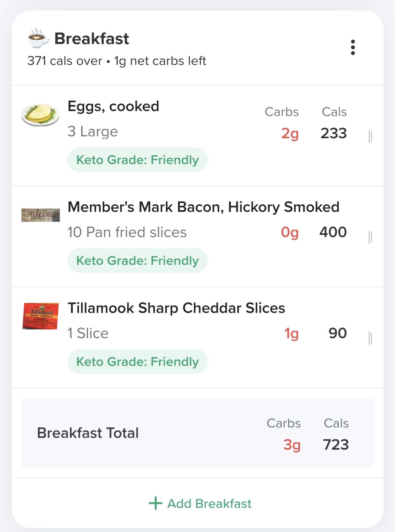Grab the reorder handle beside Eggs, cooked
This screenshot has height=532, width=395.
click(x=370, y=136)
